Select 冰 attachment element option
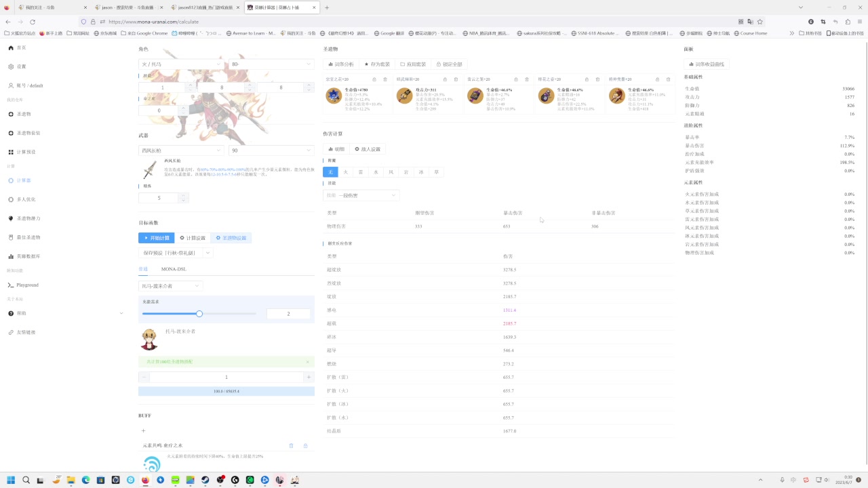Screen dimensions: 868x488 421,172
